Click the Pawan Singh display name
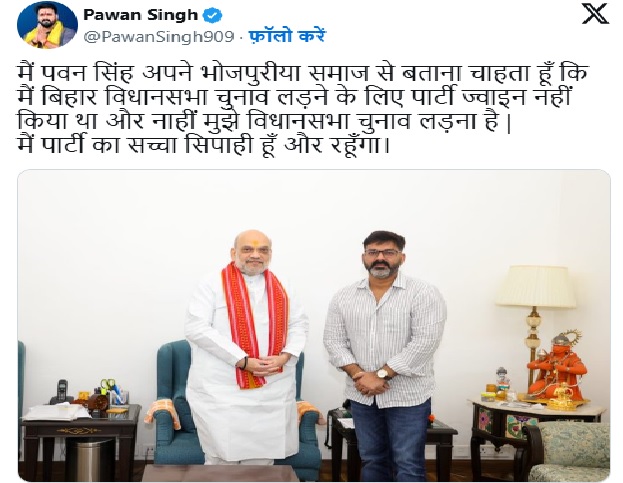 (x=141, y=15)
